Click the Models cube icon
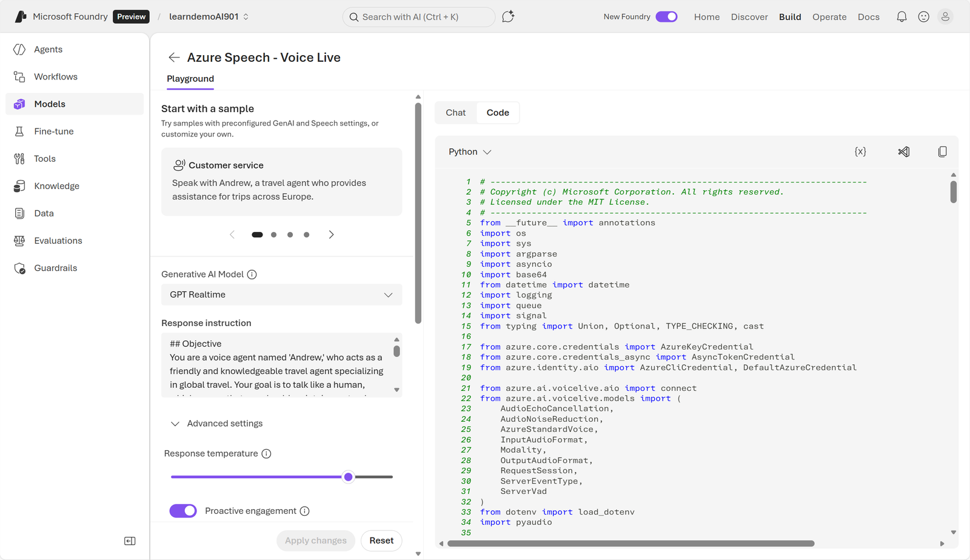This screenshot has height=560, width=970. (19, 104)
